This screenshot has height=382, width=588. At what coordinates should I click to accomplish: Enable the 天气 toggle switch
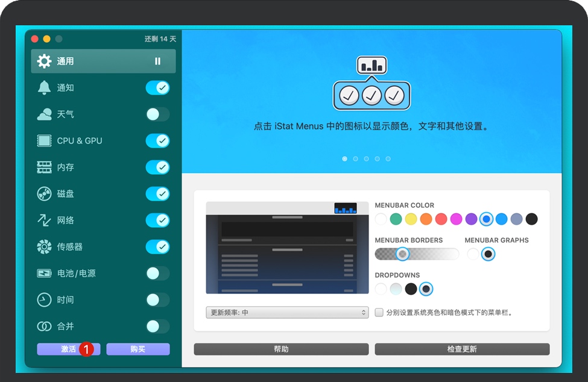click(157, 114)
